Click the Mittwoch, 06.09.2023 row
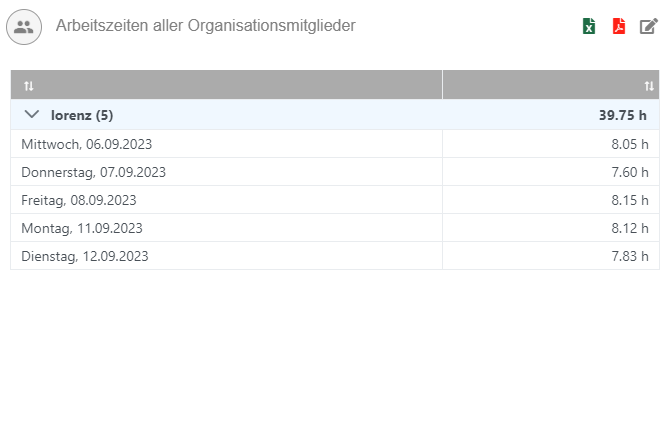 (x=87, y=144)
